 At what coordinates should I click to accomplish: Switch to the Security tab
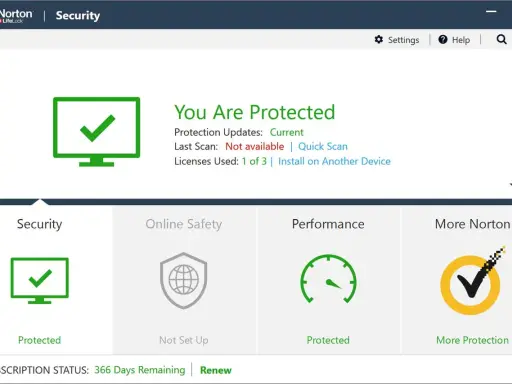point(39,224)
